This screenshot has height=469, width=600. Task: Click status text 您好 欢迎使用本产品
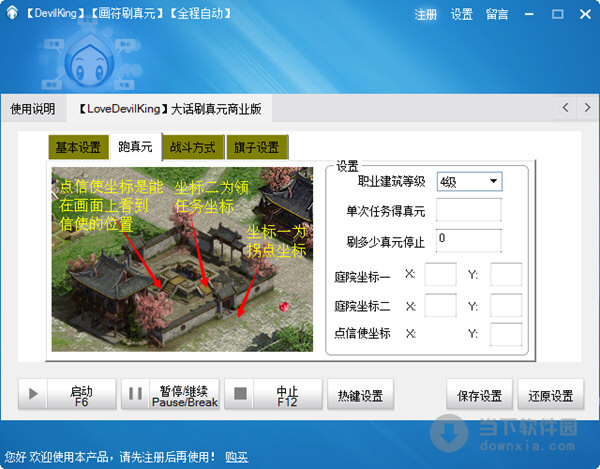tap(57, 457)
